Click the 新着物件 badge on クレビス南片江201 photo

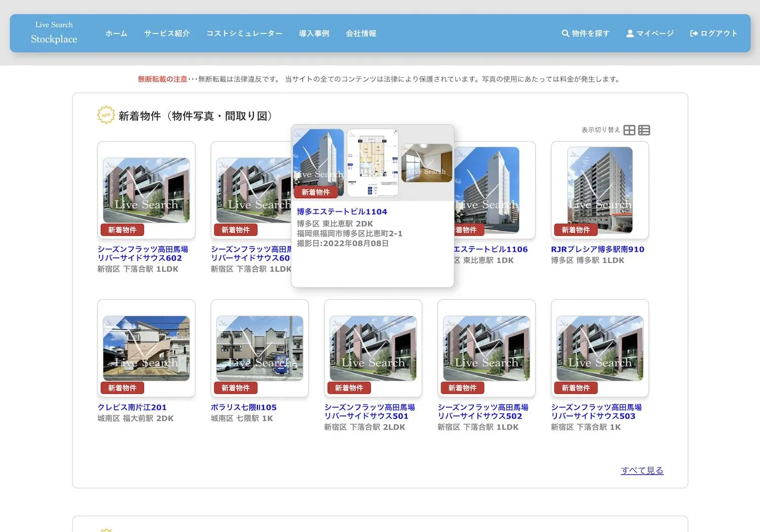(x=122, y=388)
